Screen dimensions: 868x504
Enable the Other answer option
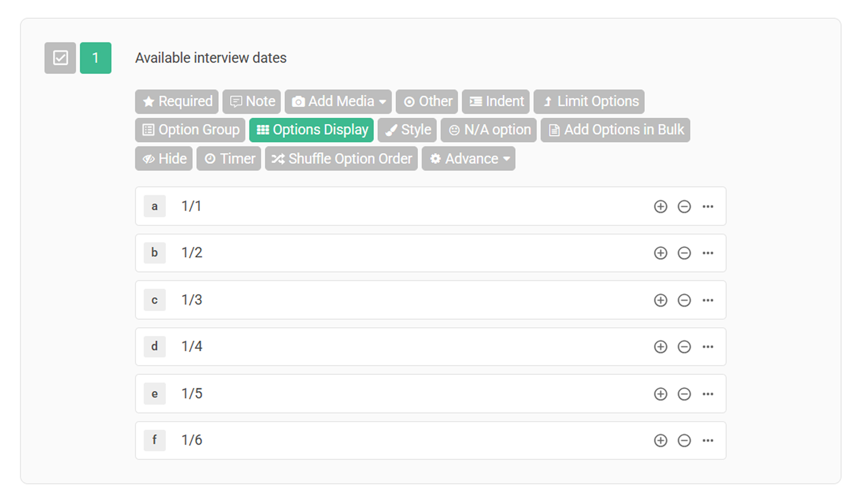coord(427,102)
